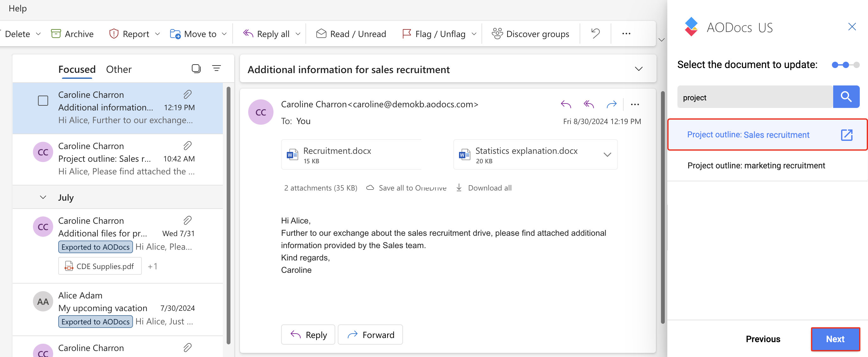The image size is (868, 357).
Task: Expand the Flag / Unflag dropdown arrow
Action: (474, 34)
